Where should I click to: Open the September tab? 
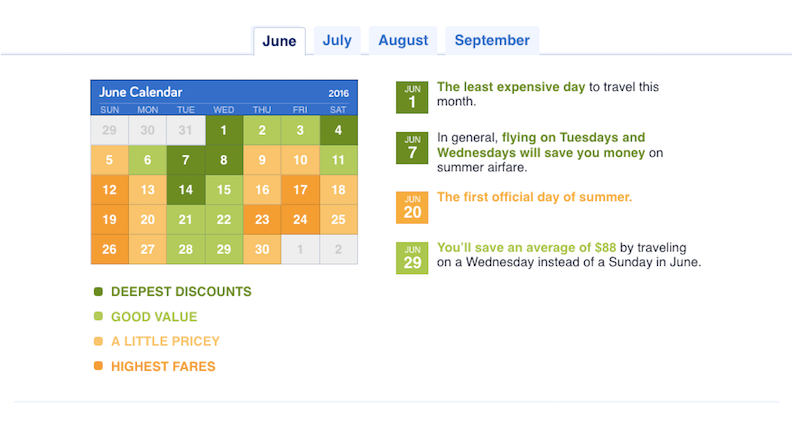[492, 40]
